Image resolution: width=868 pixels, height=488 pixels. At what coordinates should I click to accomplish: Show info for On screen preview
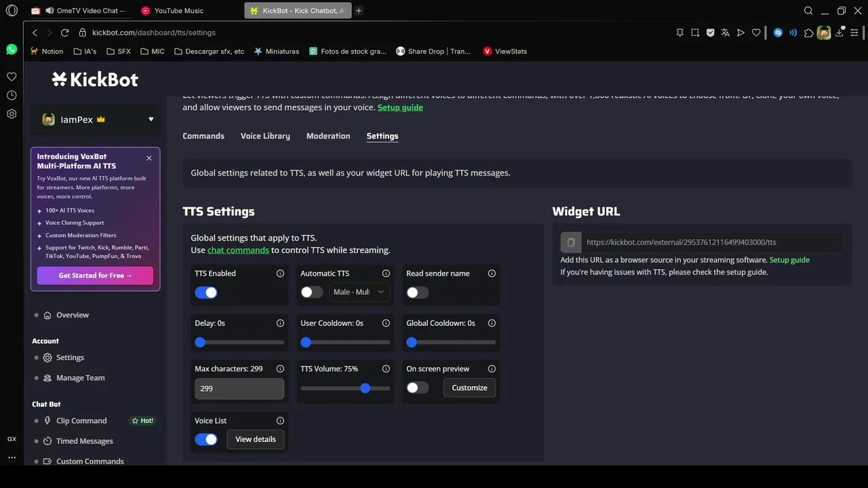492,369
